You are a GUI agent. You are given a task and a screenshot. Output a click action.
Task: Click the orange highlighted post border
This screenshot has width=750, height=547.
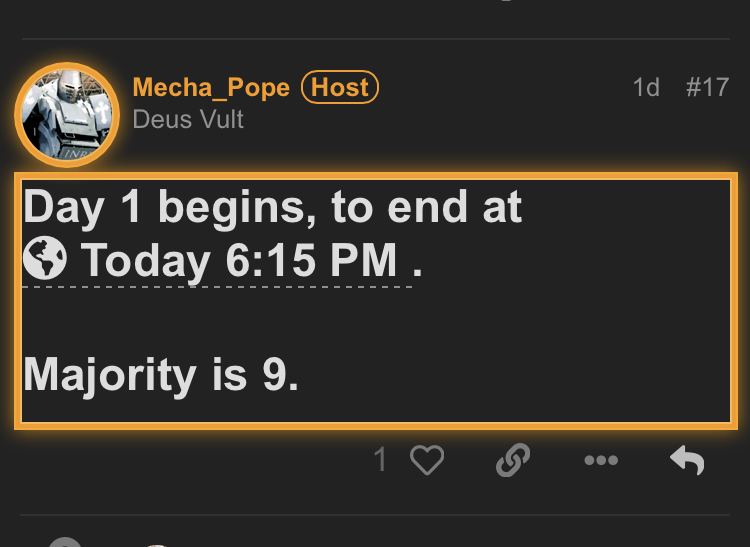[x=376, y=176]
